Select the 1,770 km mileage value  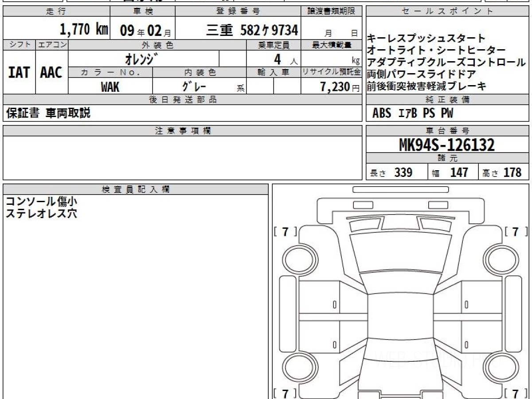point(84,30)
